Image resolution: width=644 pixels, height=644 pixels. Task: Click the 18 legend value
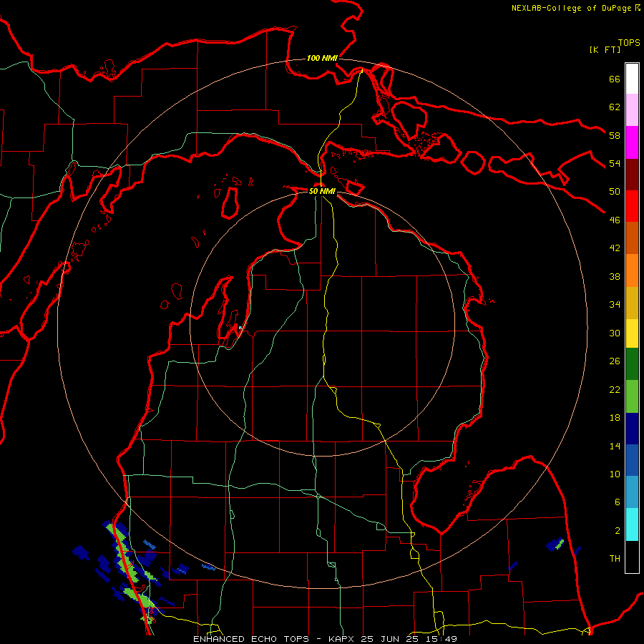click(x=615, y=418)
